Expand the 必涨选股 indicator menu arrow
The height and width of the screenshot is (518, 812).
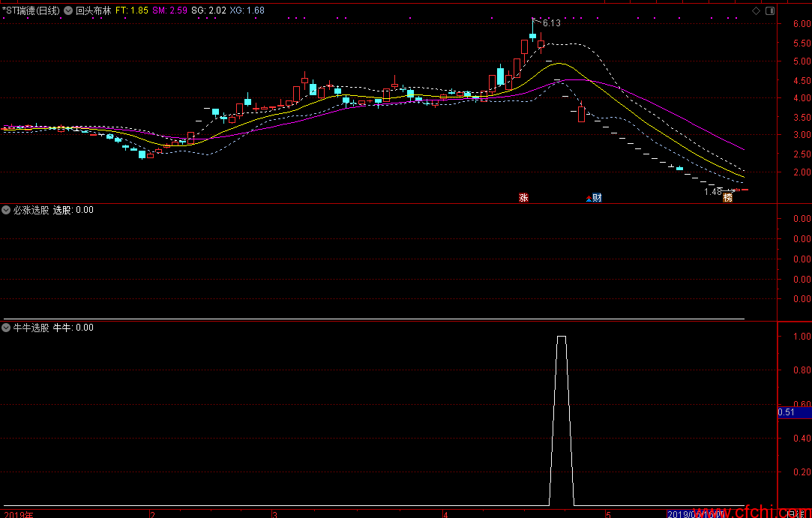6,210
